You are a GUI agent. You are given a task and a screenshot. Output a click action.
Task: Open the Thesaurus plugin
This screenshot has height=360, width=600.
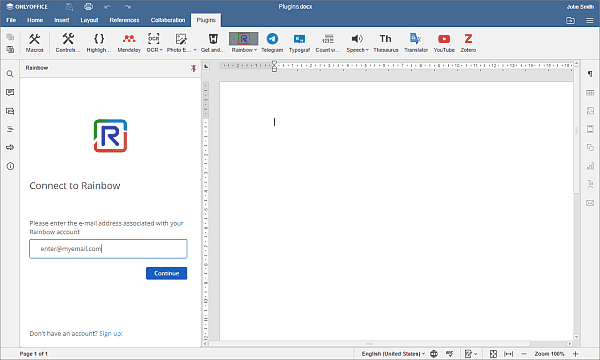click(x=386, y=42)
